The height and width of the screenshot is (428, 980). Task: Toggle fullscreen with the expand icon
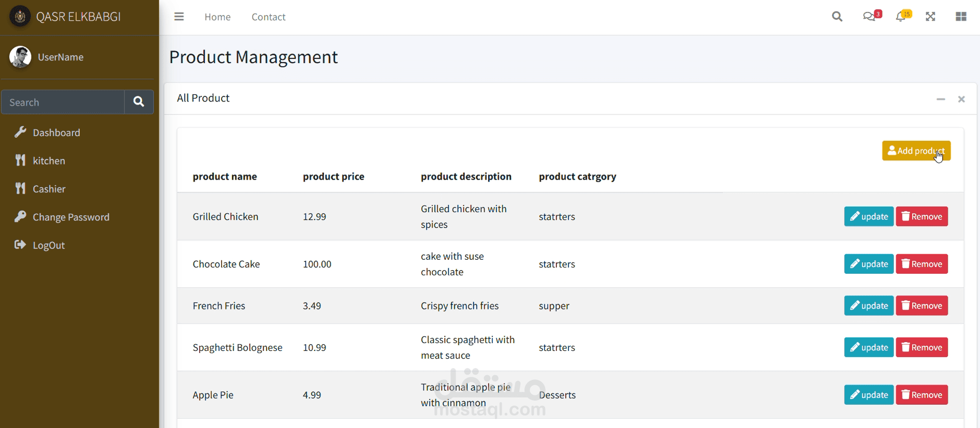930,17
